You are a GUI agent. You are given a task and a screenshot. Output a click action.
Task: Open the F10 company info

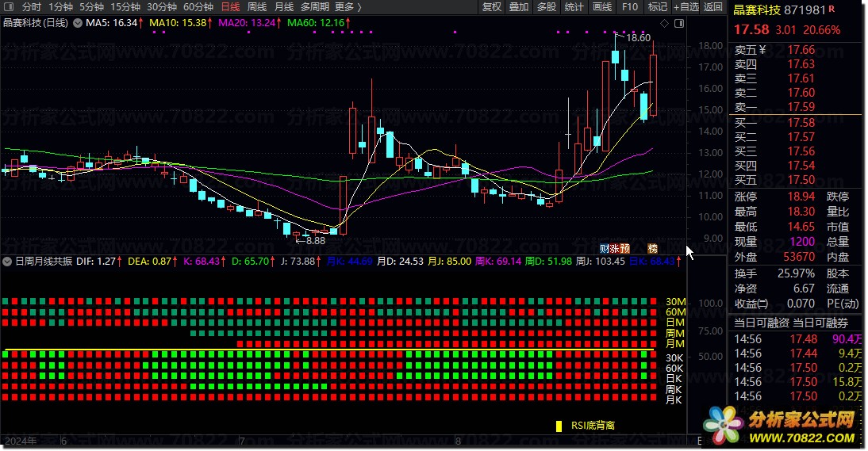pos(630,7)
